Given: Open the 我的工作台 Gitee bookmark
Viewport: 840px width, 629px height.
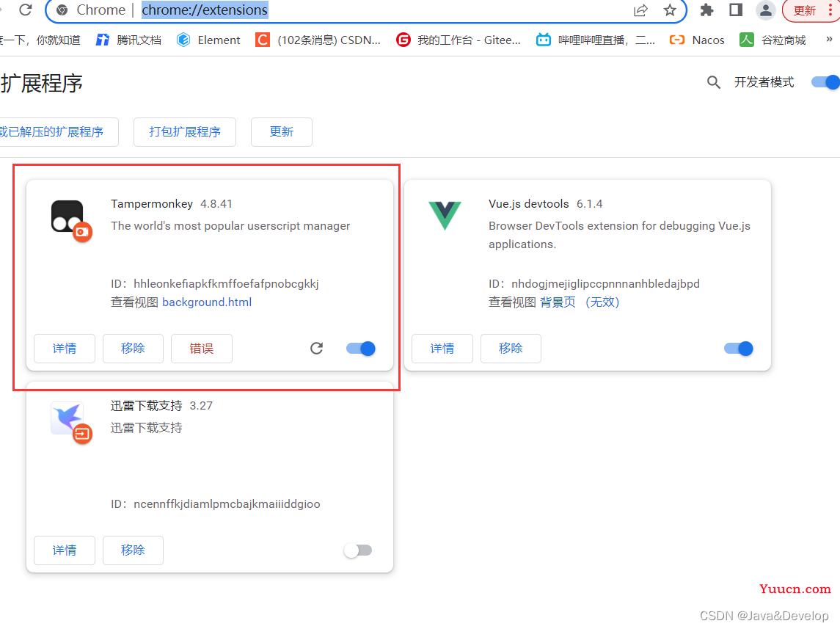Looking at the screenshot, I should [459, 40].
